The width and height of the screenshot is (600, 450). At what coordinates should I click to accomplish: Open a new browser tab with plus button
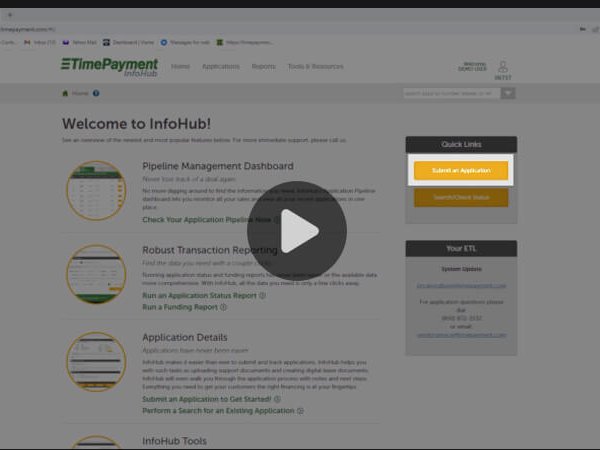10,15
